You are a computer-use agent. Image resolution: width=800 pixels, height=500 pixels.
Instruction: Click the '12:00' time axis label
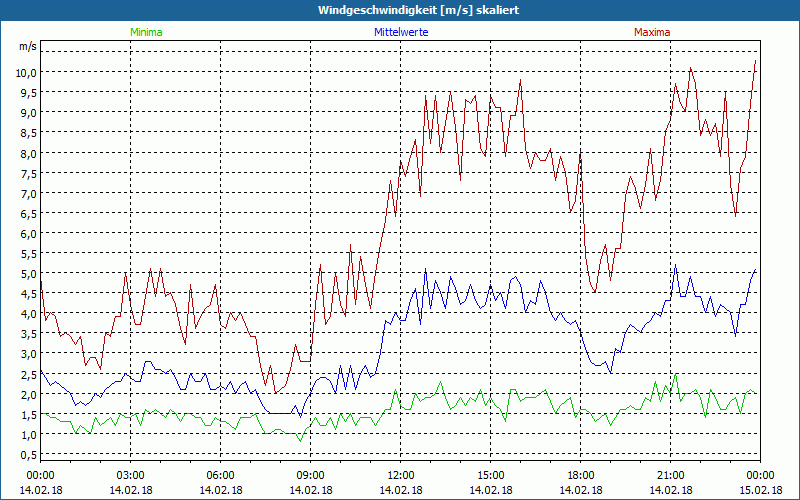pyautogui.click(x=401, y=476)
